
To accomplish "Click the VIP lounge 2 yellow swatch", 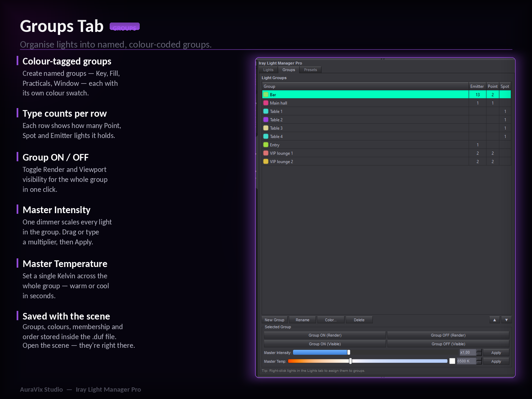I will [x=266, y=162].
